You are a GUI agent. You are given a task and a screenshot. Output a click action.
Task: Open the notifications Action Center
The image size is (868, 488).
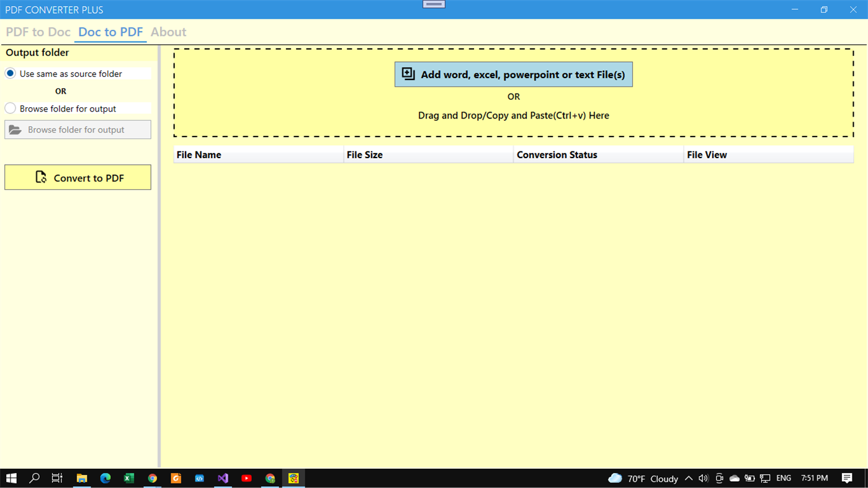click(847, 478)
